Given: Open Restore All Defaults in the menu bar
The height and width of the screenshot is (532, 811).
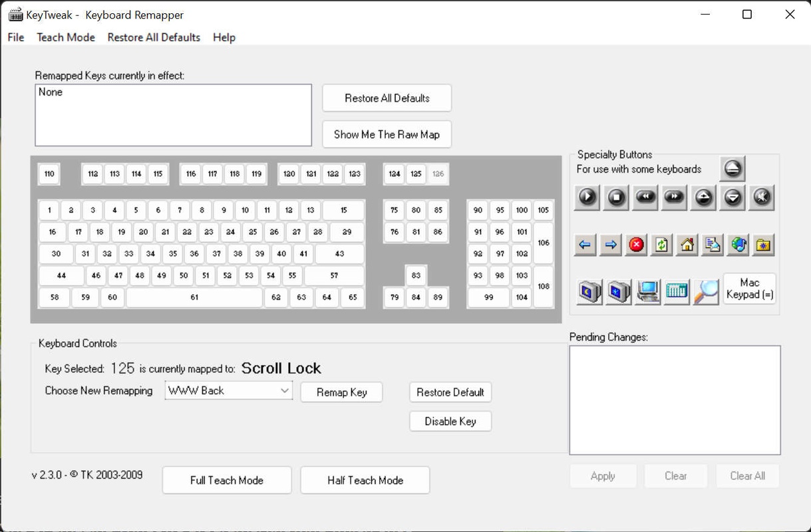Looking at the screenshot, I should point(154,37).
